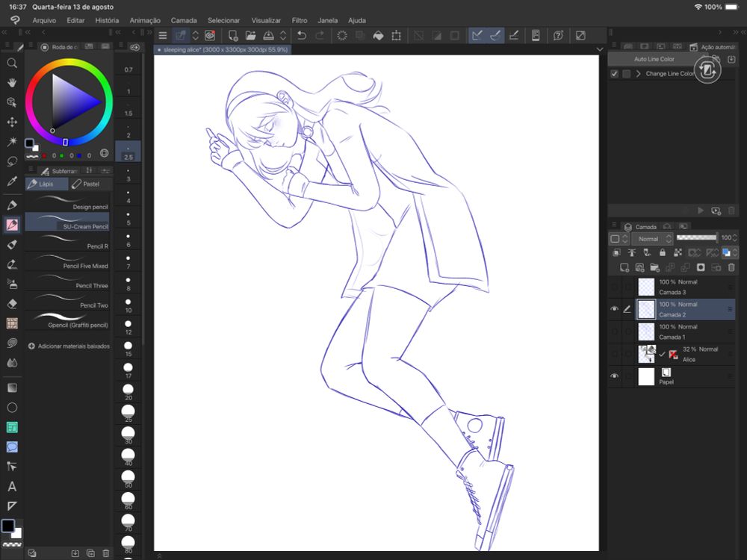Image resolution: width=747 pixels, height=560 pixels.
Task: Uncheck the Change Line Color action checkbox
Action: click(615, 74)
